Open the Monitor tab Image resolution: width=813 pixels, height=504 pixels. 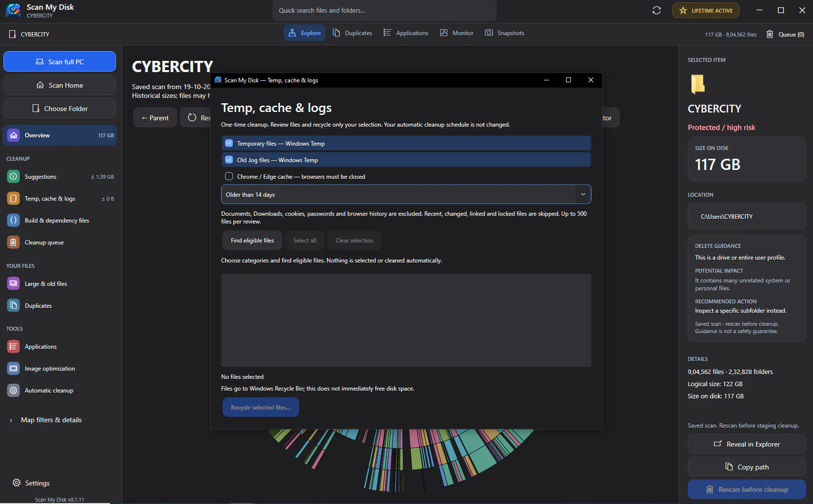point(457,33)
